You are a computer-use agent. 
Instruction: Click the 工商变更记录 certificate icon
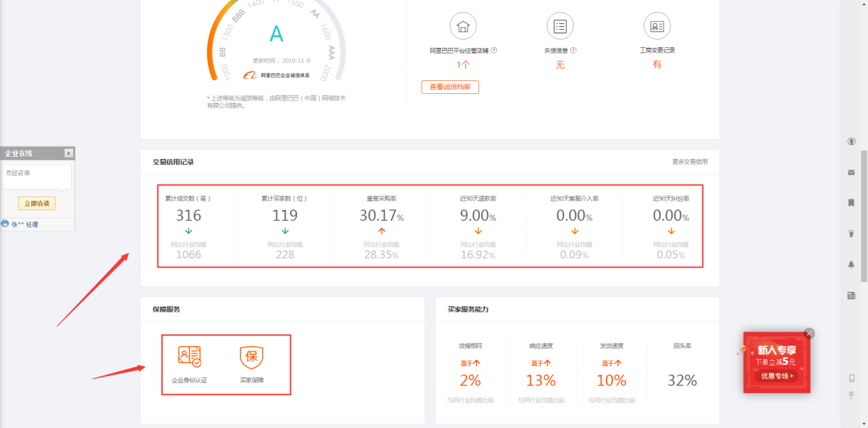(x=657, y=27)
